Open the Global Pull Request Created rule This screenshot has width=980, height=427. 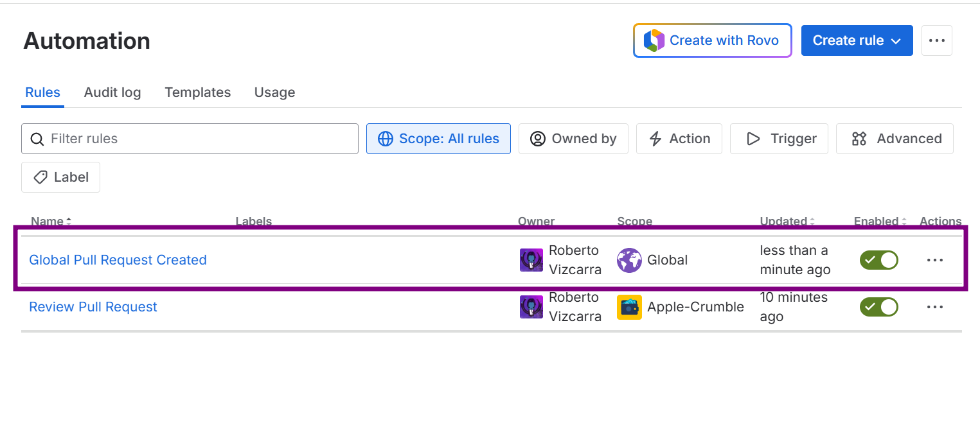(x=118, y=260)
